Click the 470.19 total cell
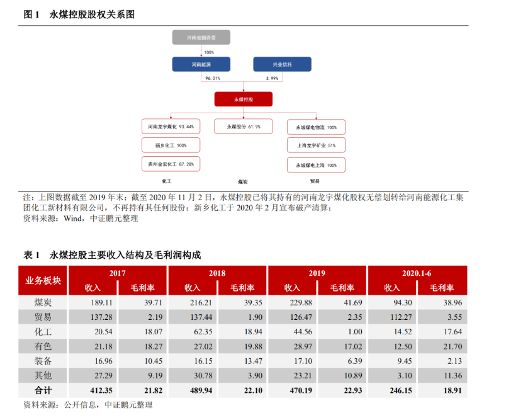The image size is (506, 420). (292, 390)
